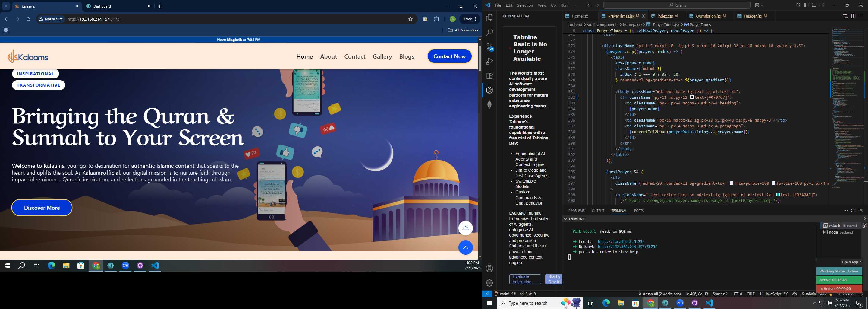Click the Evaluate enterprise button

pyautogui.click(x=525, y=279)
